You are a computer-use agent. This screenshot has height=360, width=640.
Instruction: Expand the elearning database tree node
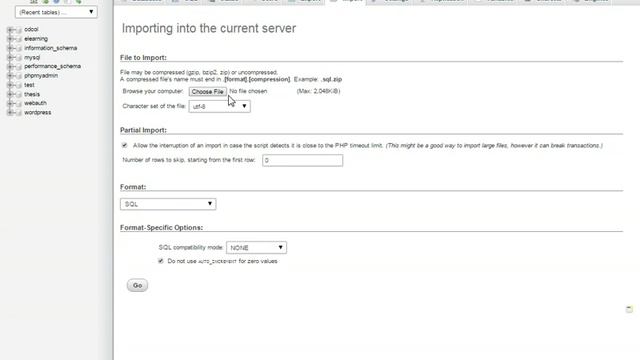point(10,39)
